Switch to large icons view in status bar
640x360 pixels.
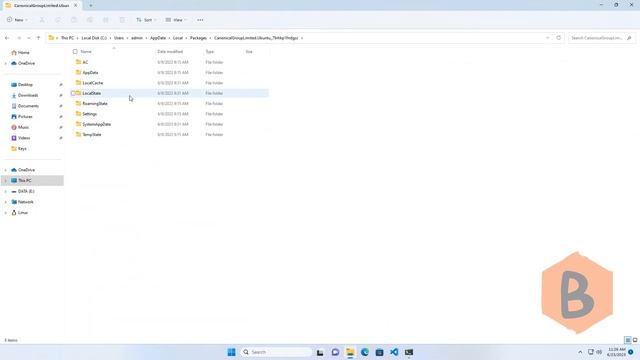tap(635, 340)
